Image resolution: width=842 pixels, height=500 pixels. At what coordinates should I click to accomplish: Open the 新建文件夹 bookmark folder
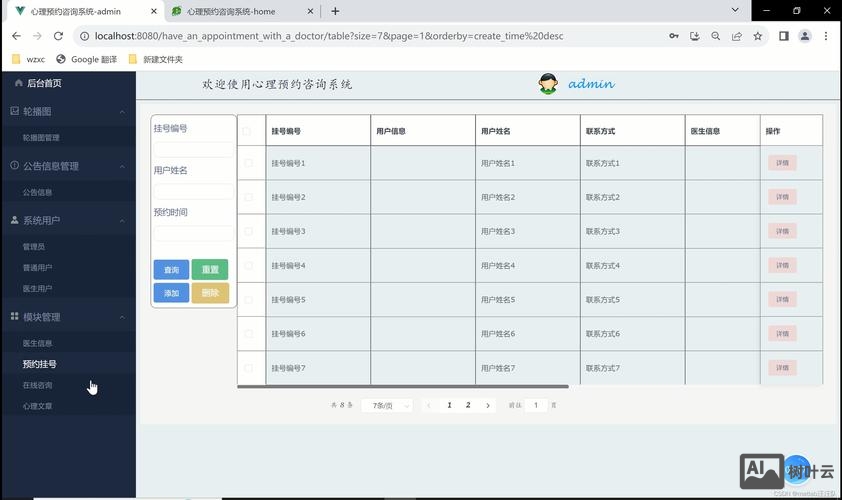(156, 59)
